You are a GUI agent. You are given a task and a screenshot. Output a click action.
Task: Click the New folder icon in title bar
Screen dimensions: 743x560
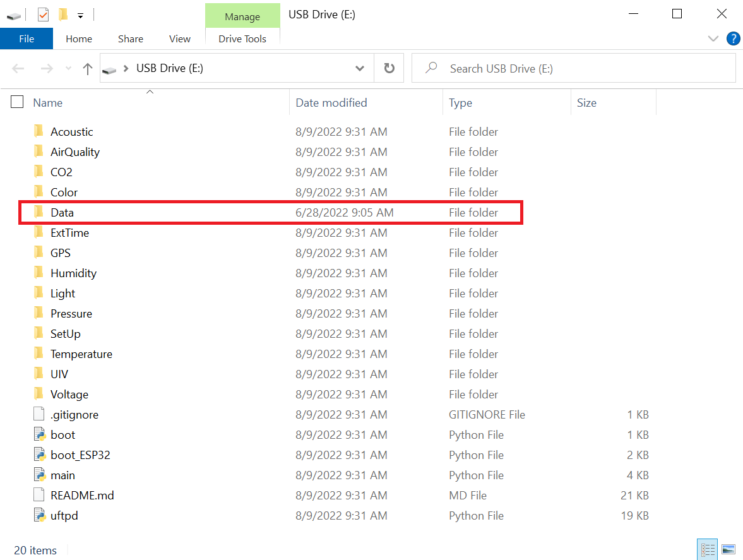(x=62, y=15)
